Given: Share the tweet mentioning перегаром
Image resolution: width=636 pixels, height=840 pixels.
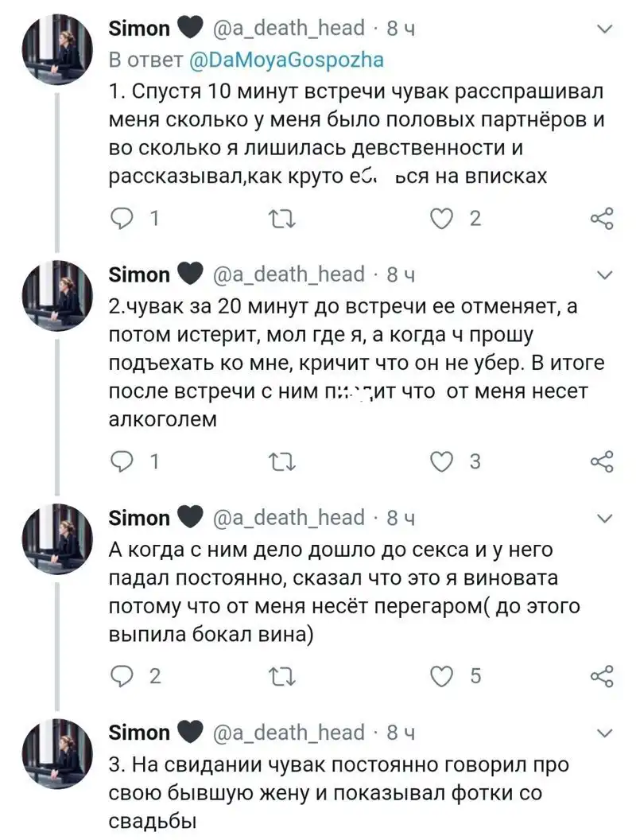Looking at the screenshot, I should pos(603,676).
